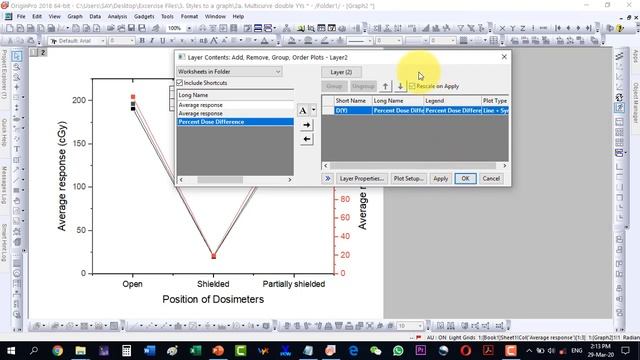640x360 pixels.
Task: Open the Edit menu
Action: [37, 16]
